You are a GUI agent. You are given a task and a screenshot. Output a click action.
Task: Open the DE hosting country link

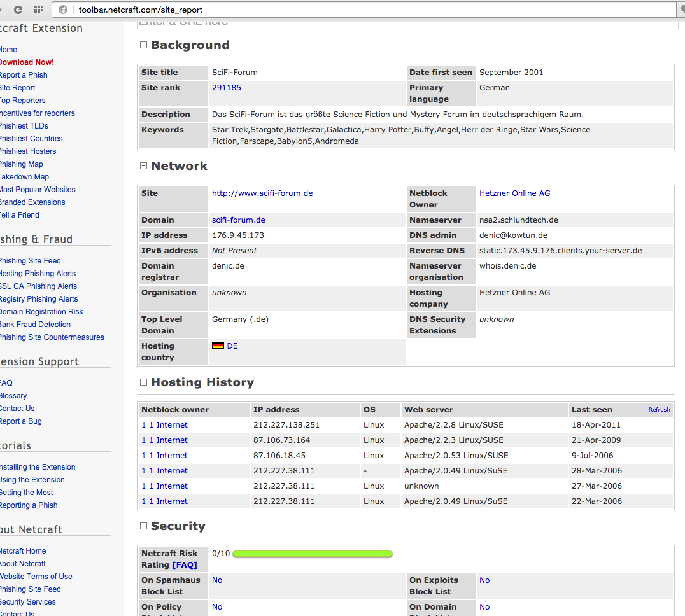click(x=232, y=346)
